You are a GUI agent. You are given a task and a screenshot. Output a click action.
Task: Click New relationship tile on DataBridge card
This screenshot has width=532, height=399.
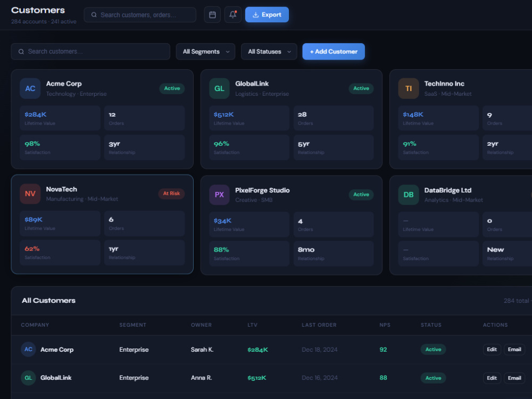click(507, 253)
